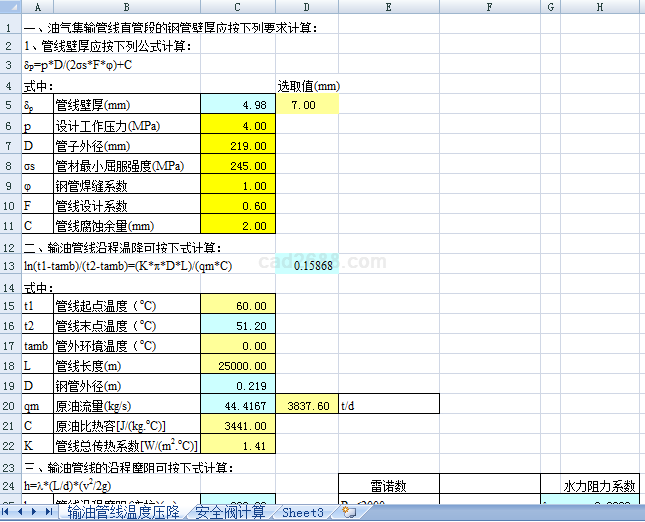Select the design pressure cell 4.00
645x522 pixels.
[x=237, y=126]
